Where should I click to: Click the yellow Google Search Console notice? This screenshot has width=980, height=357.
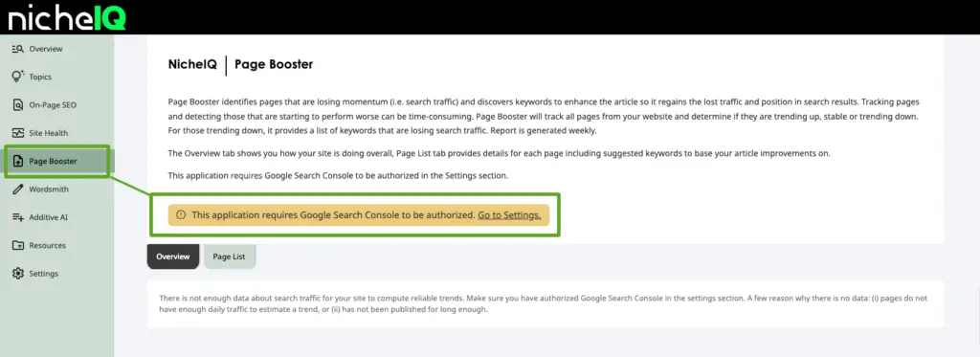[359, 214]
